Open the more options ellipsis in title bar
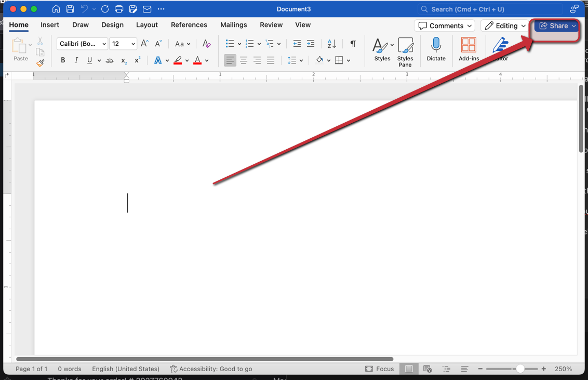This screenshot has width=588, height=380. tap(161, 9)
